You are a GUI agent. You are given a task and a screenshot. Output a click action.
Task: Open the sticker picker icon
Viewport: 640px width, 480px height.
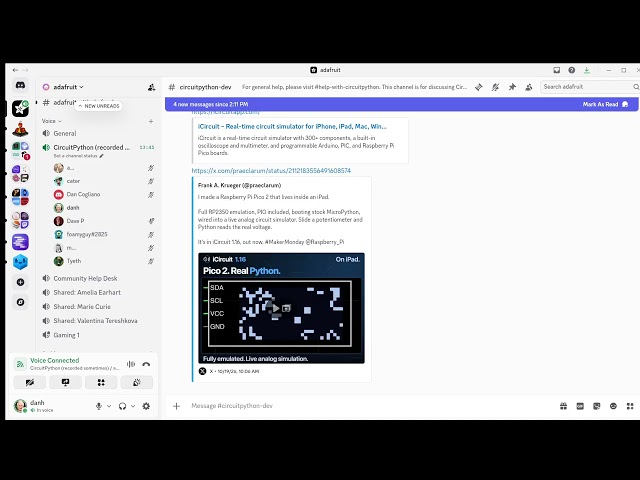pyautogui.click(x=596, y=406)
